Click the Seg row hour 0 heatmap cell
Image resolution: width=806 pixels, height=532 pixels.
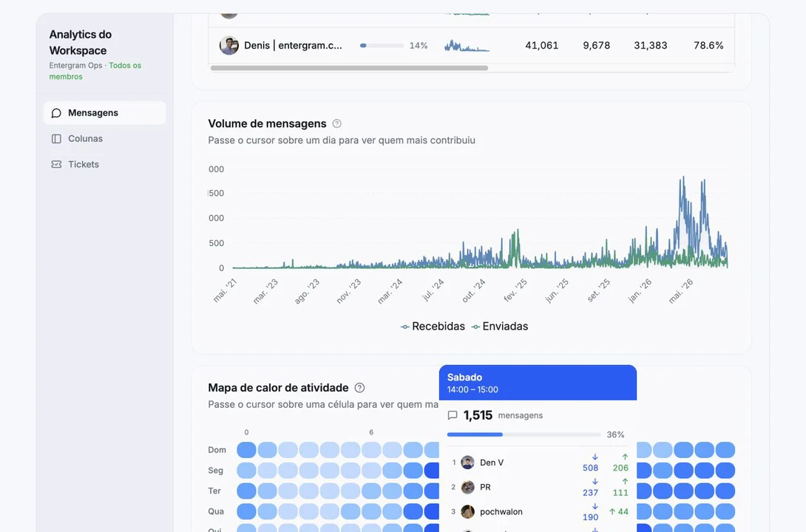(246, 471)
